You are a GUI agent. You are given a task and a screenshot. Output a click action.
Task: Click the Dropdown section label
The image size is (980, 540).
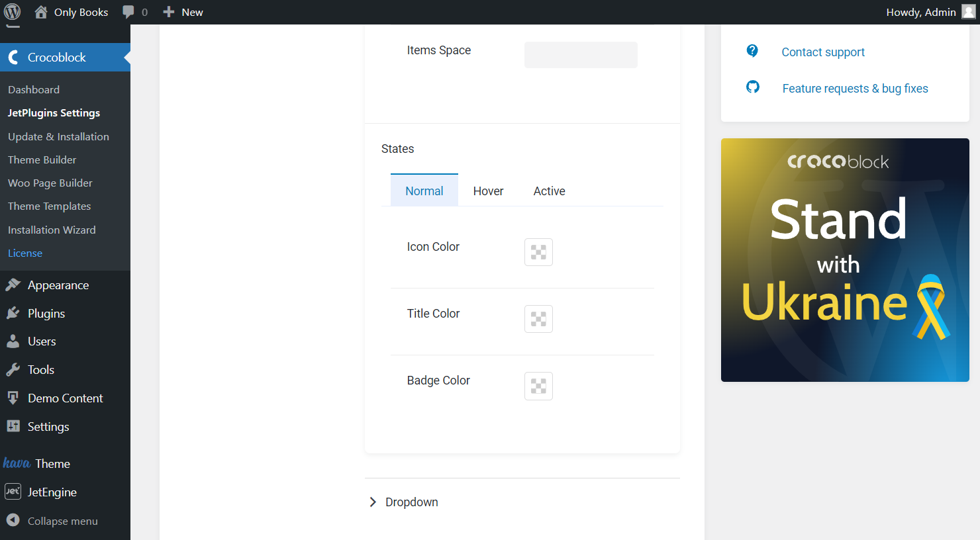click(412, 502)
